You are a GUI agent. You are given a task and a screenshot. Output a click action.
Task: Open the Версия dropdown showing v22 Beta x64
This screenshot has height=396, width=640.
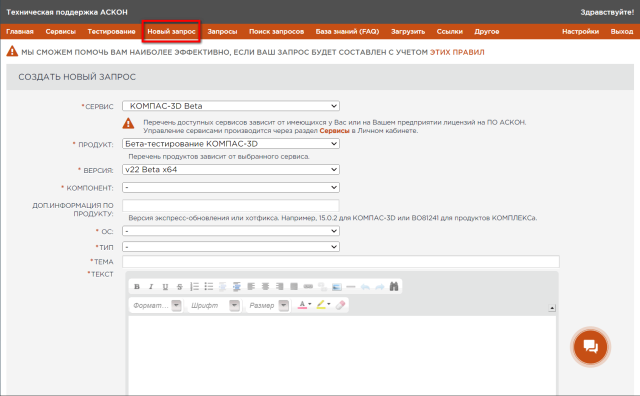231,169
